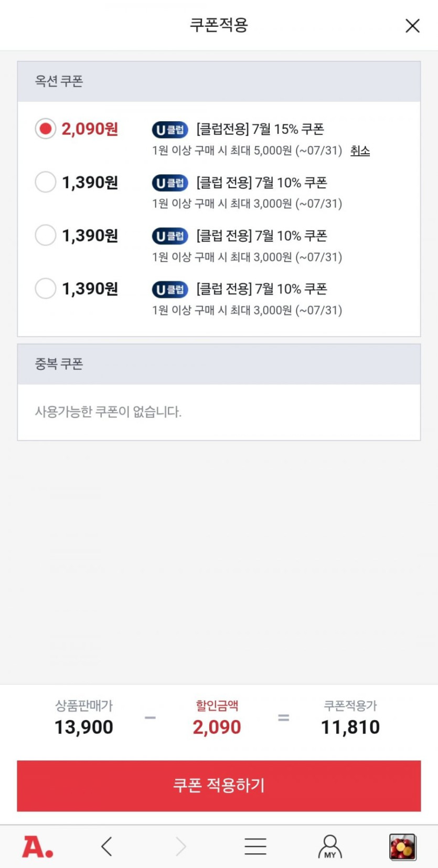
Task: Select the topmost 1,390원 coupon radio button
Action: click(x=46, y=182)
